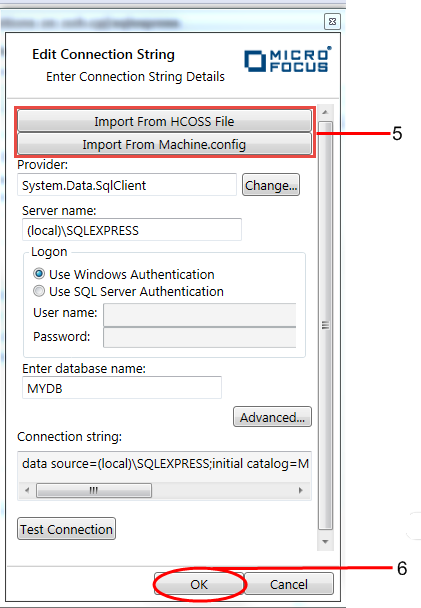
Task: Click the database name field containing MYDB
Action: pyautogui.click(x=122, y=388)
